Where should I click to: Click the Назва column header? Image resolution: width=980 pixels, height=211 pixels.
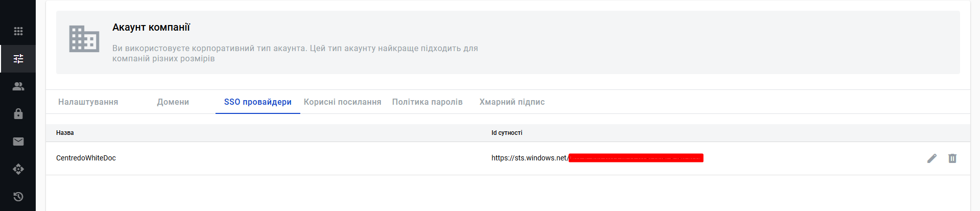pyautogui.click(x=65, y=133)
